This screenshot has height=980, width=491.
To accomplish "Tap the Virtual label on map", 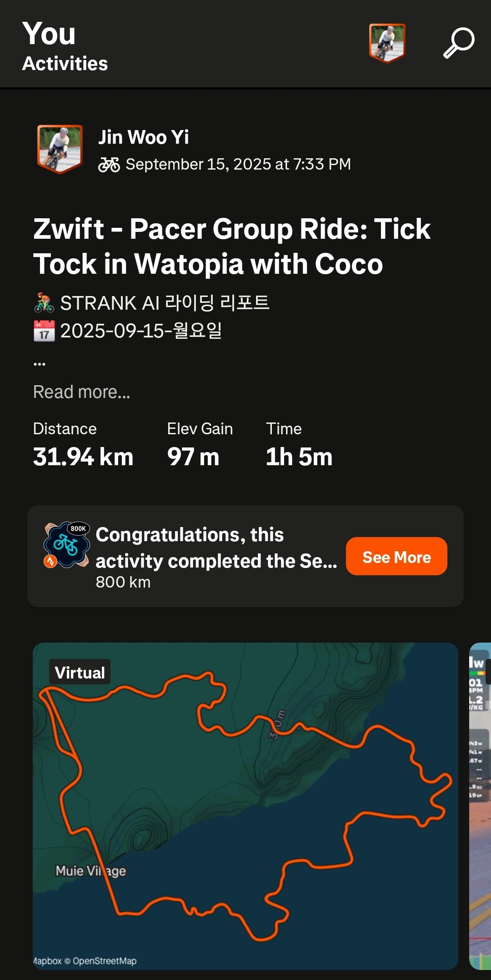I will tap(80, 672).
